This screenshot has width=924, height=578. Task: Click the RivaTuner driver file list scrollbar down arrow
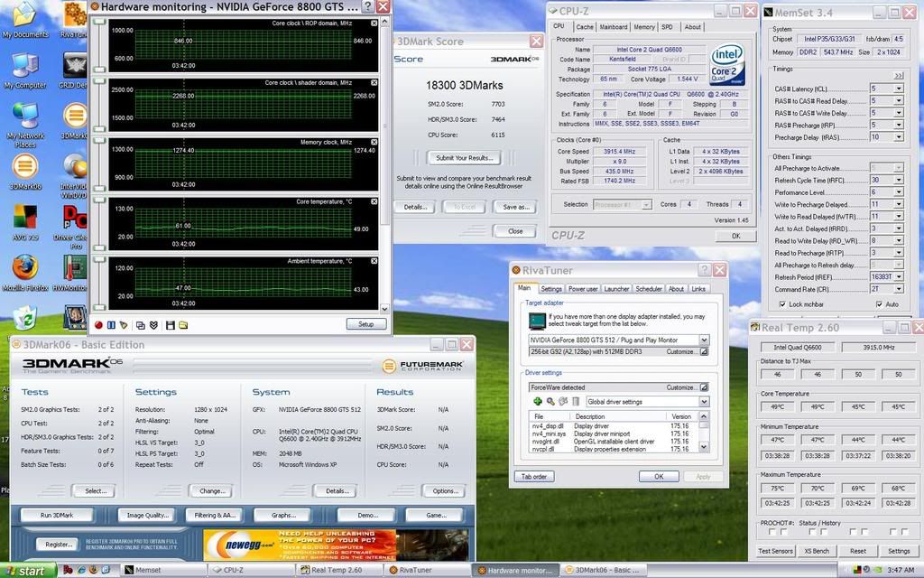point(704,448)
